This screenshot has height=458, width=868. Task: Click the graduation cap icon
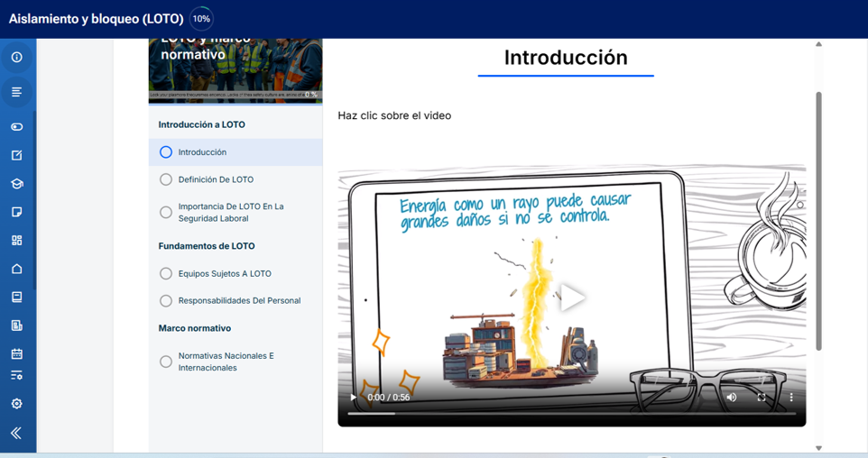coord(16,184)
